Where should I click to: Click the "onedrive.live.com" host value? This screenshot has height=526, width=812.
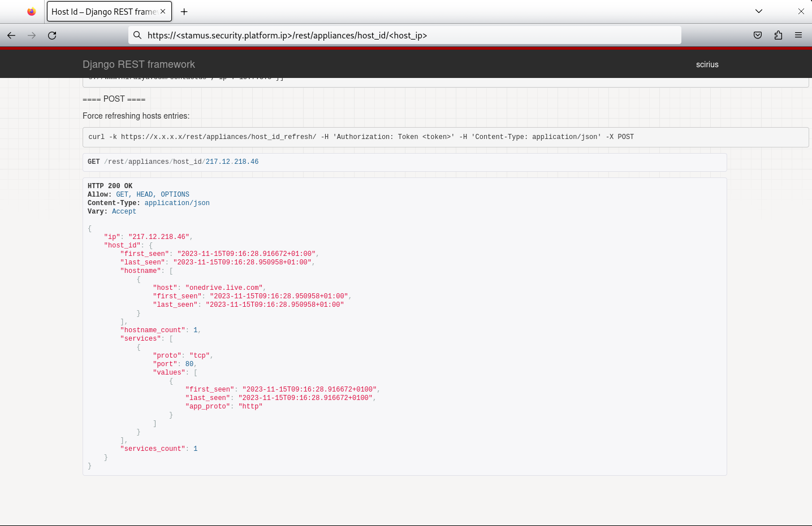[224, 288]
